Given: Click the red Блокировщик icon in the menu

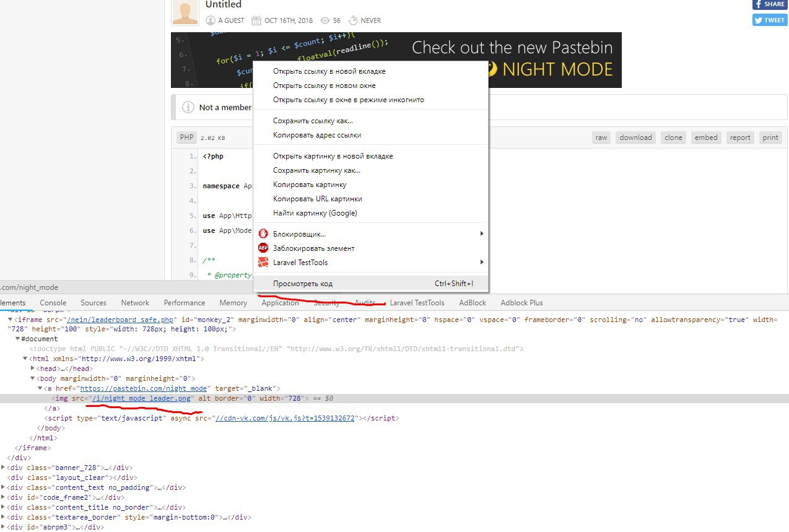Looking at the screenshot, I should pos(263,233).
